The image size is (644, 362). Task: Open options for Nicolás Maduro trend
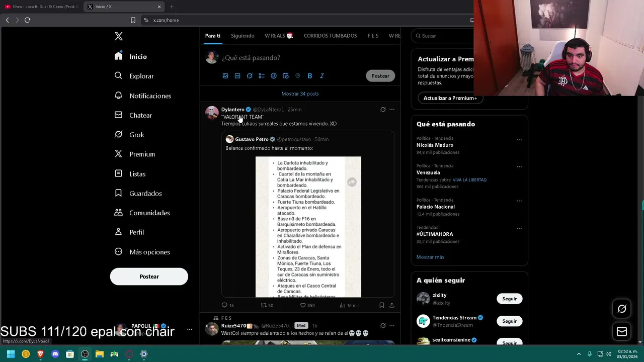519,139
